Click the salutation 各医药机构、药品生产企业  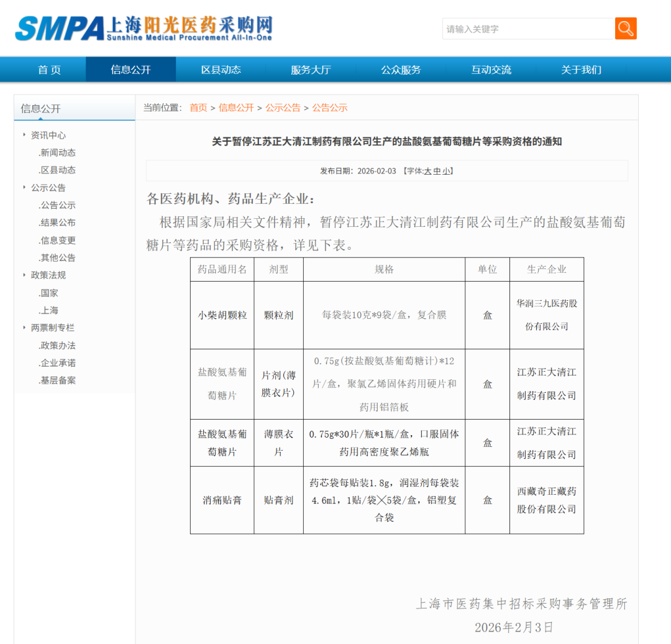pos(231,199)
